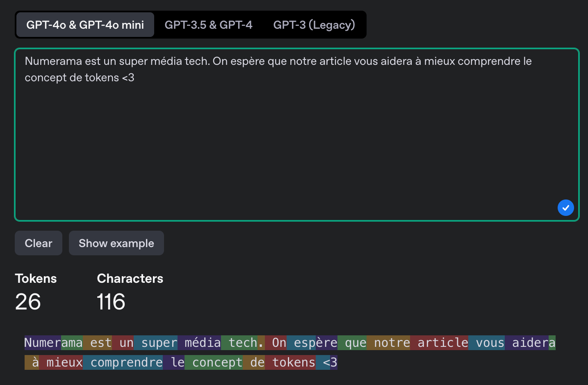Click the Characters label
The image size is (588, 385).
pyautogui.click(x=130, y=278)
